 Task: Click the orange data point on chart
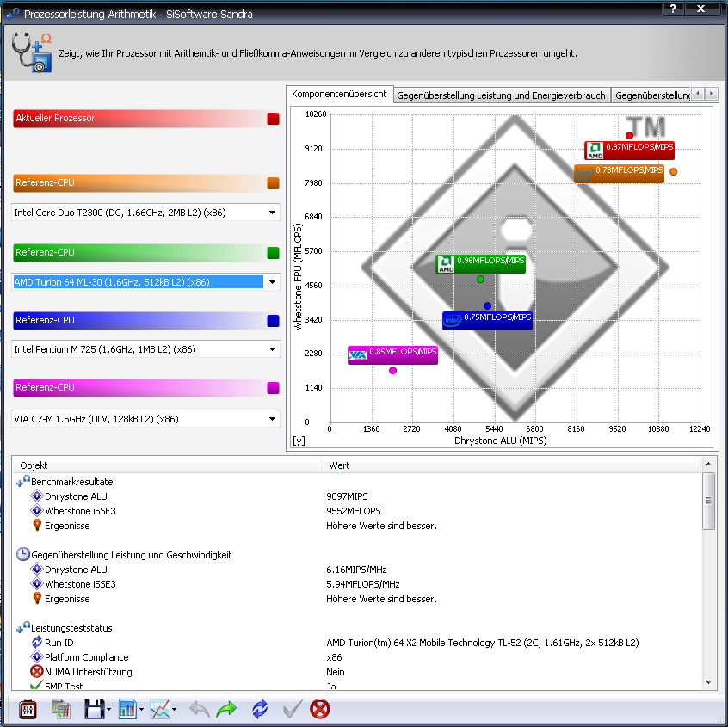point(673,172)
